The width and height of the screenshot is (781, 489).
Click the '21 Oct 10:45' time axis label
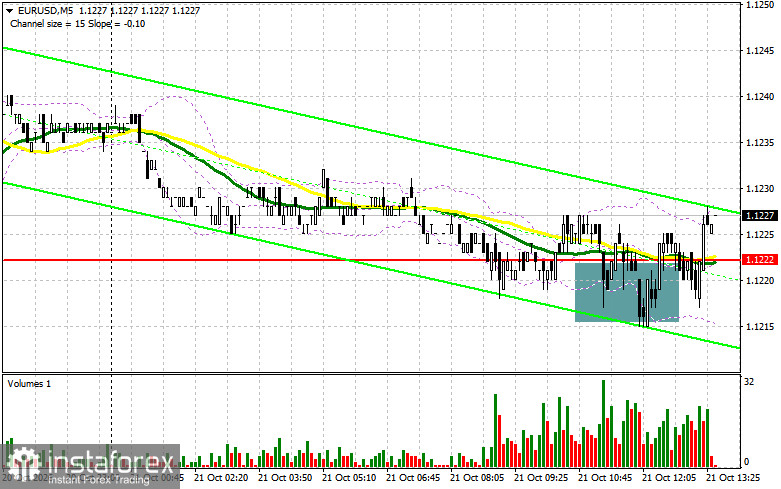click(605, 478)
